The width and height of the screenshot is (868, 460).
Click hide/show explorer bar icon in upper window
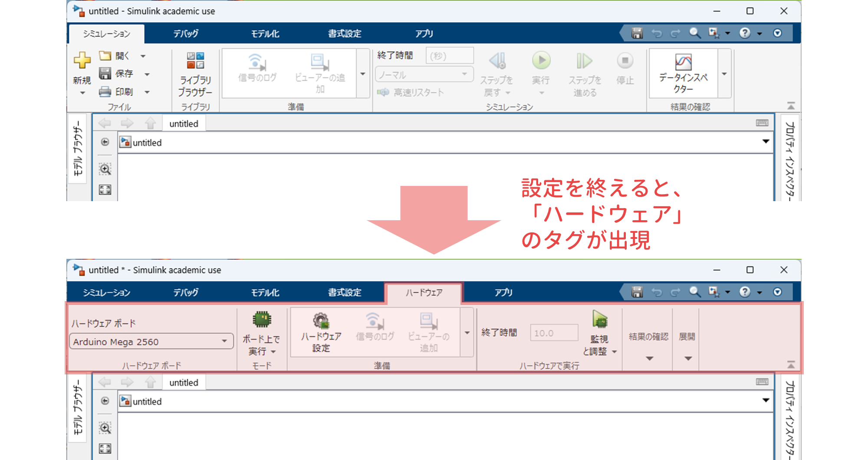point(105,142)
